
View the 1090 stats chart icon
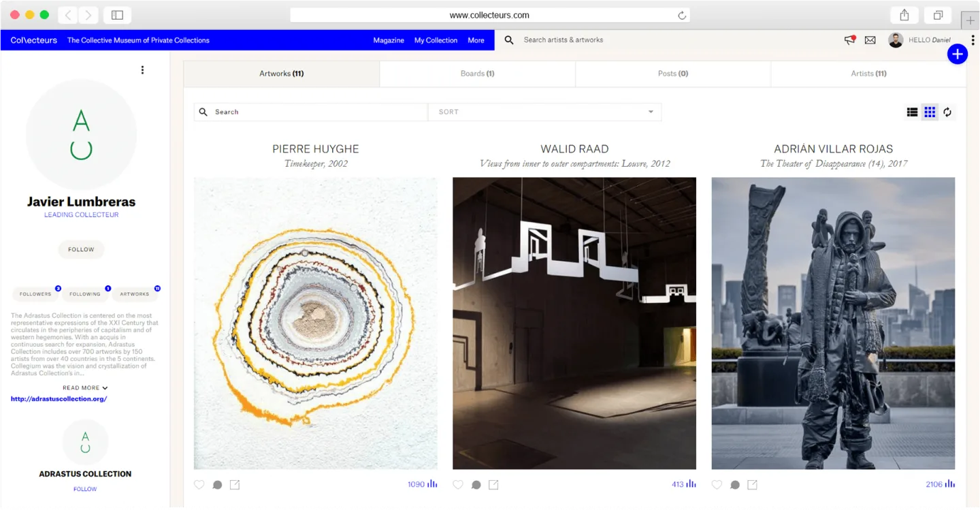(x=432, y=484)
